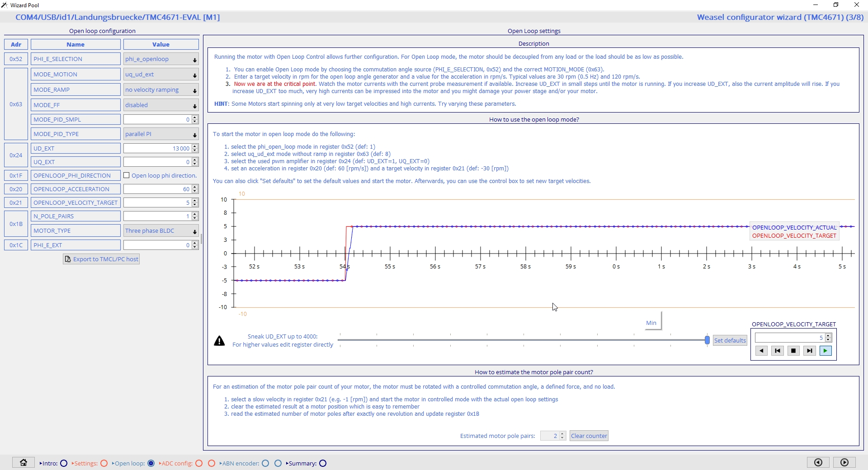Select the second ADC config radio button
Viewport: 868px width, 470px height.
pyautogui.click(x=211, y=463)
